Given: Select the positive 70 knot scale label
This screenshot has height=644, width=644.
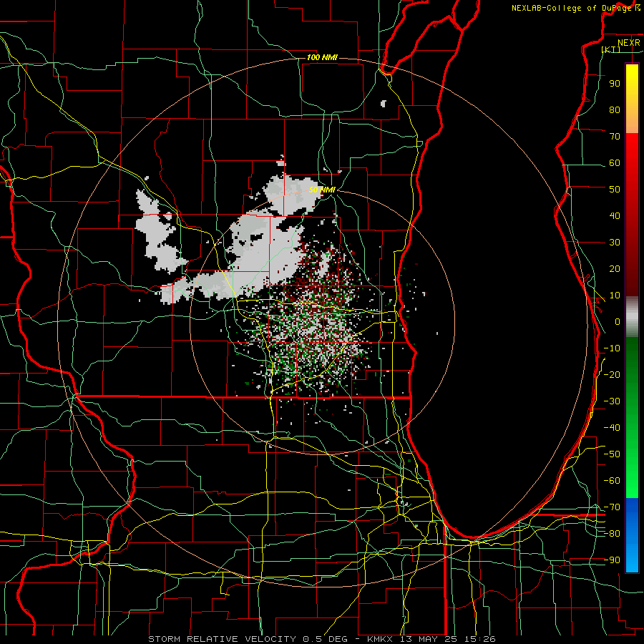Looking at the screenshot, I should coord(615,137).
